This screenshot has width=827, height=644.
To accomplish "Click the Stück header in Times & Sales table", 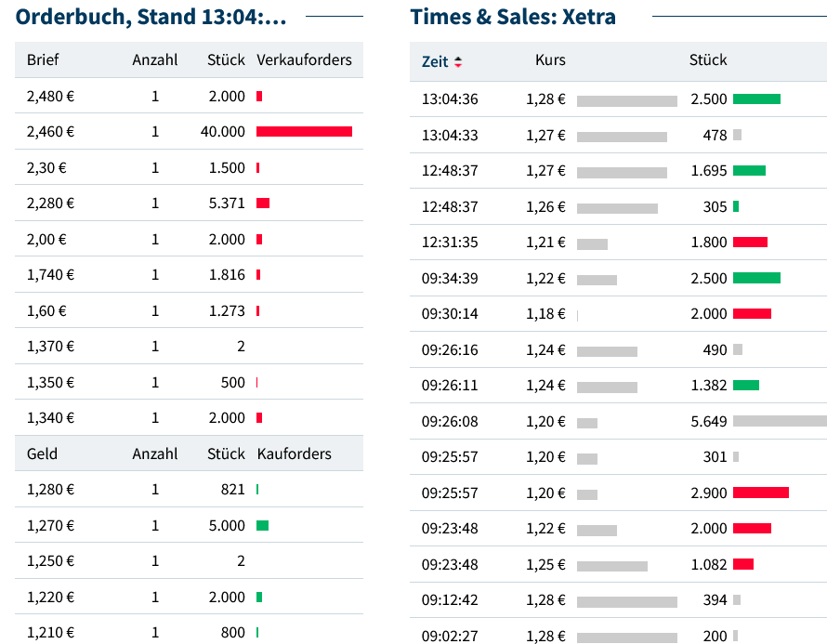I will click(x=708, y=60).
